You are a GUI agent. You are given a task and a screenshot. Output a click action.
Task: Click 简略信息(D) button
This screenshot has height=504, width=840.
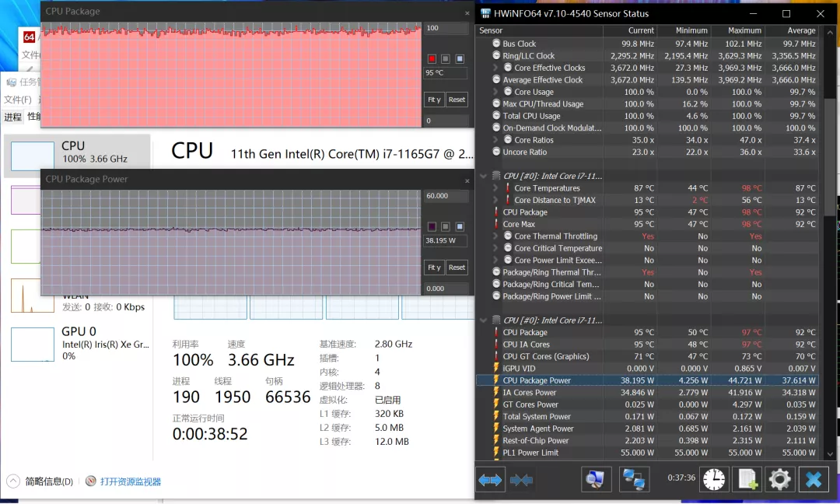tap(49, 481)
